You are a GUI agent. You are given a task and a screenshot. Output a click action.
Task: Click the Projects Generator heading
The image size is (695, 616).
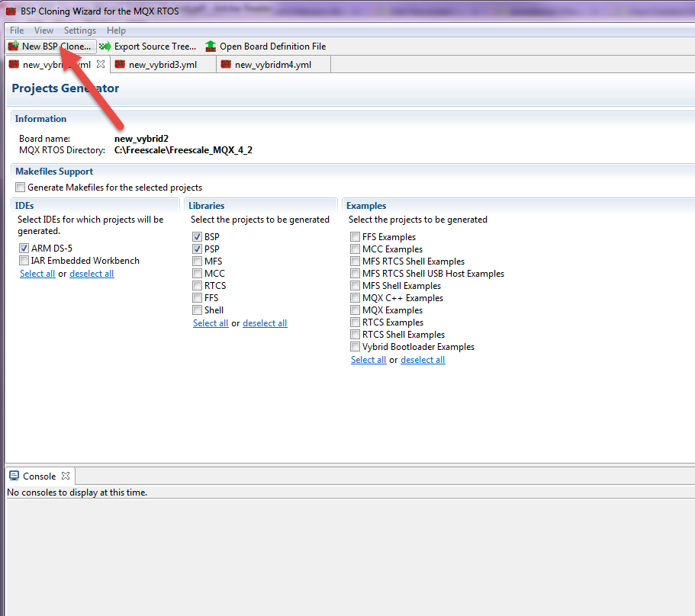tap(66, 88)
